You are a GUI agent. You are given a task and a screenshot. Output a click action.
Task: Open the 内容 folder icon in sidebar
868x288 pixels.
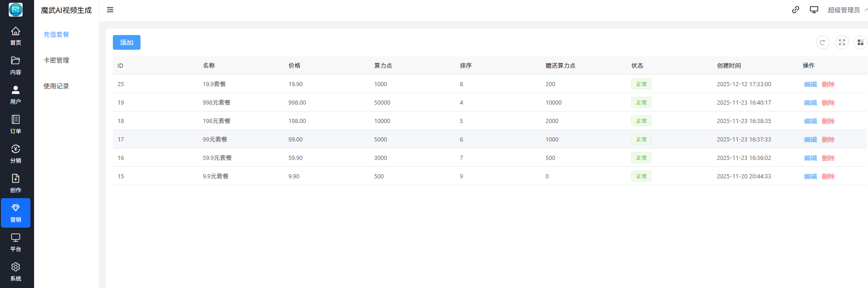16,61
